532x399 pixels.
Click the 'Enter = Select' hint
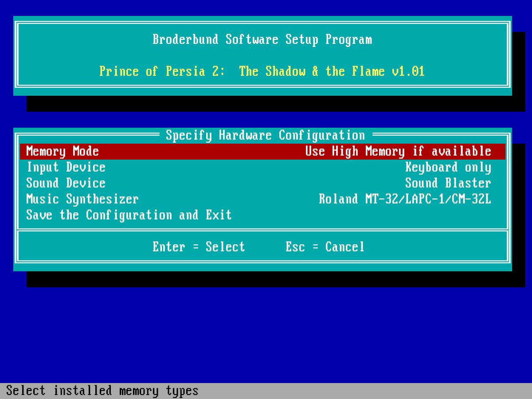[x=199, y=247]
